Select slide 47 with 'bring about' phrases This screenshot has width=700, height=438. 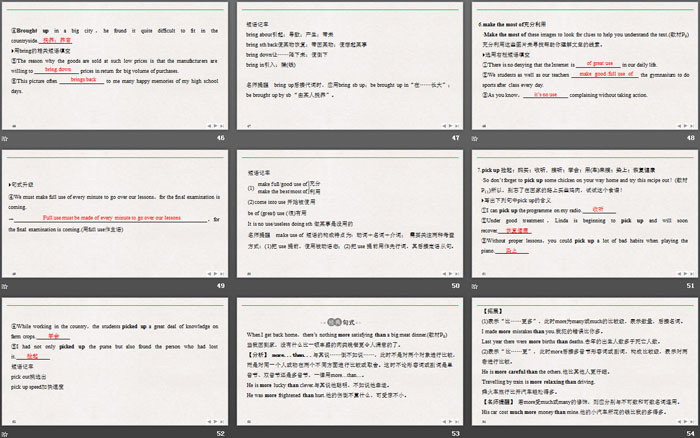pyautogui.click(x=349, y=64)
